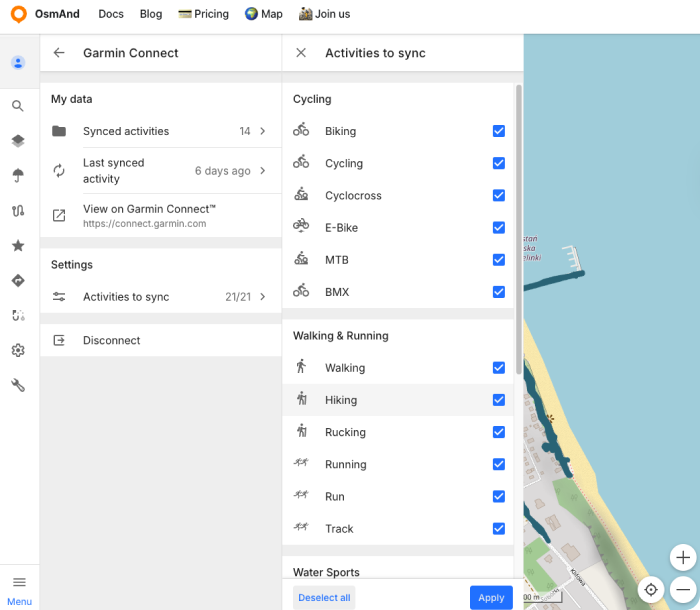Open the Join us menu item
700x610 pixels.
click(x=325, y=14)
